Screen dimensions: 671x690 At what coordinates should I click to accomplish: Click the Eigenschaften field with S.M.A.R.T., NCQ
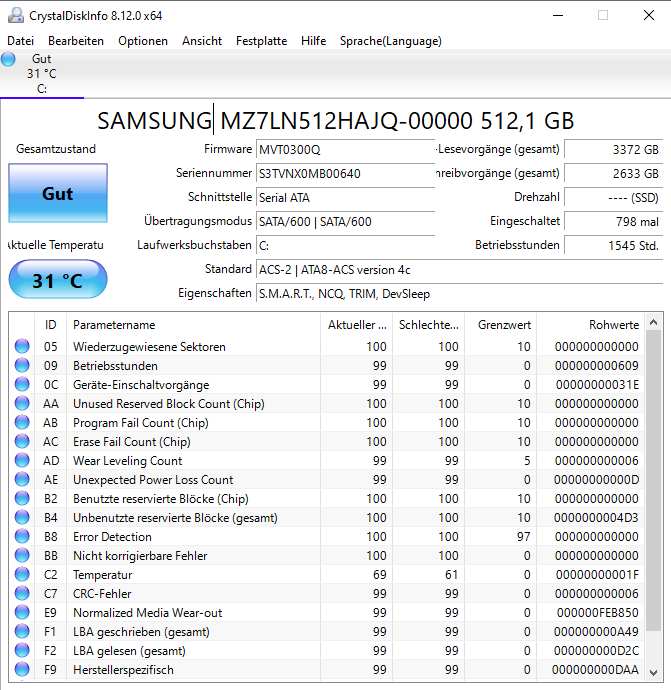point(459,294)
